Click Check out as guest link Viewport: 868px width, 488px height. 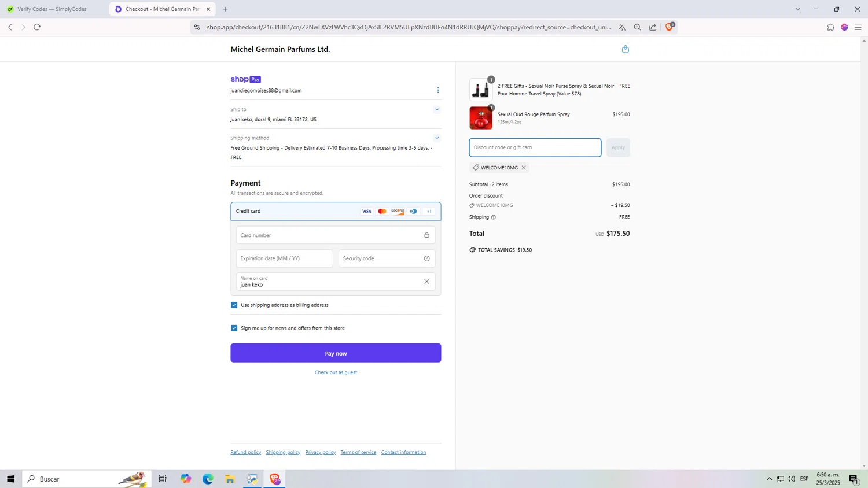click(x=336, y=372)
